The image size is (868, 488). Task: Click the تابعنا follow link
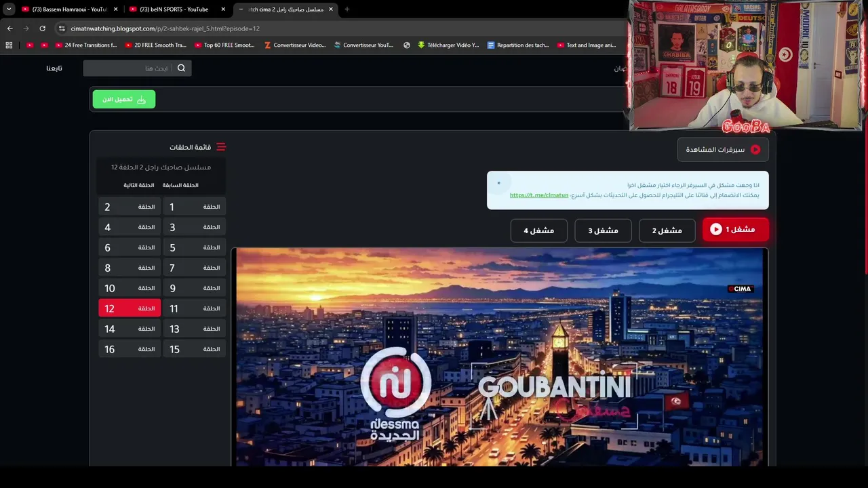(x=54, y=68)
